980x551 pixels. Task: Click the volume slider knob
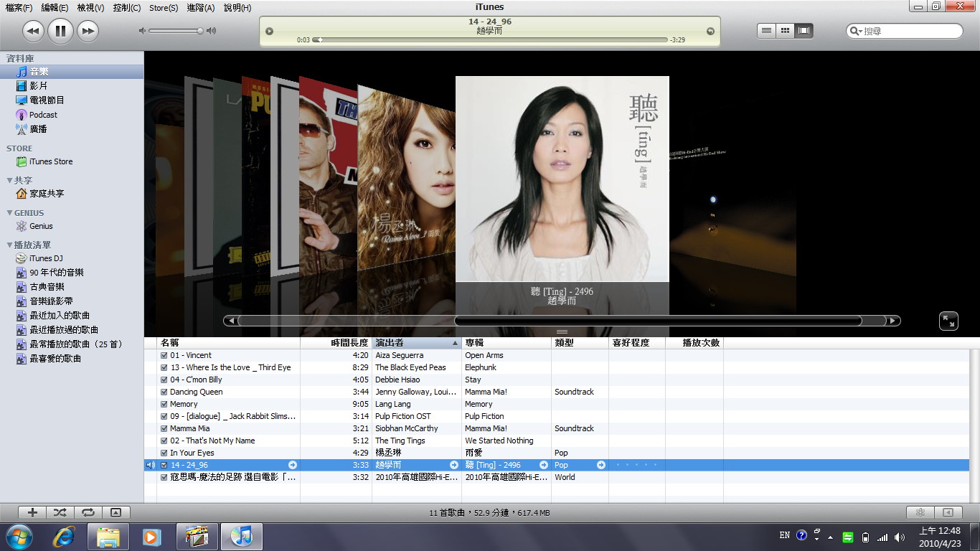[x=200, y=31]
